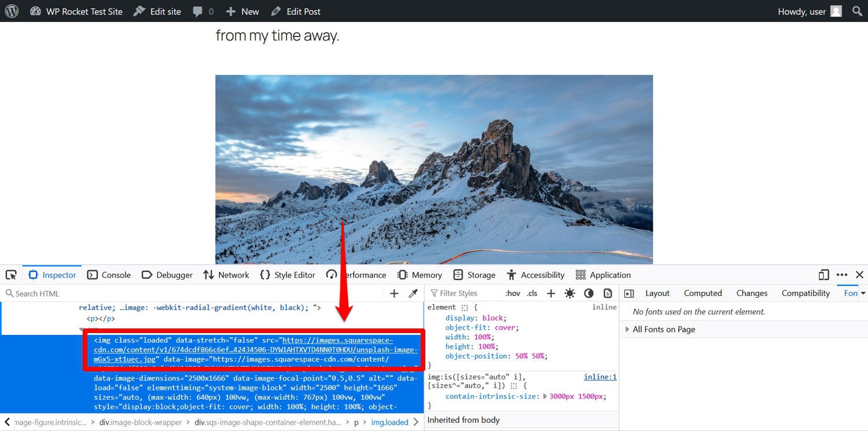Viewport: 868px width, 431px height.
Task: Activate the element picker tool
Action: [11, 275]
